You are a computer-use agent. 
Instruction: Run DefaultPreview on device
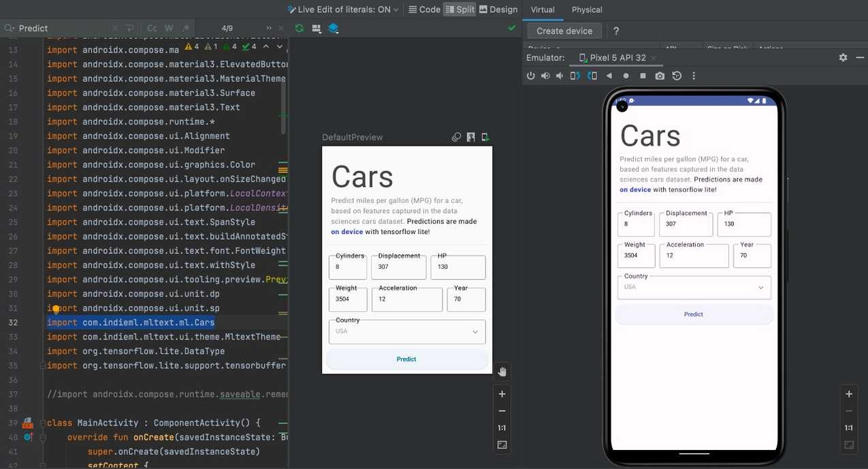484,137
